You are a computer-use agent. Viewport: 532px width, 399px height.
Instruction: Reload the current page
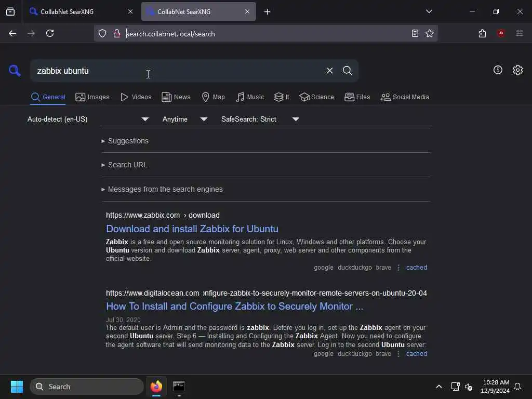pos(50,33)
